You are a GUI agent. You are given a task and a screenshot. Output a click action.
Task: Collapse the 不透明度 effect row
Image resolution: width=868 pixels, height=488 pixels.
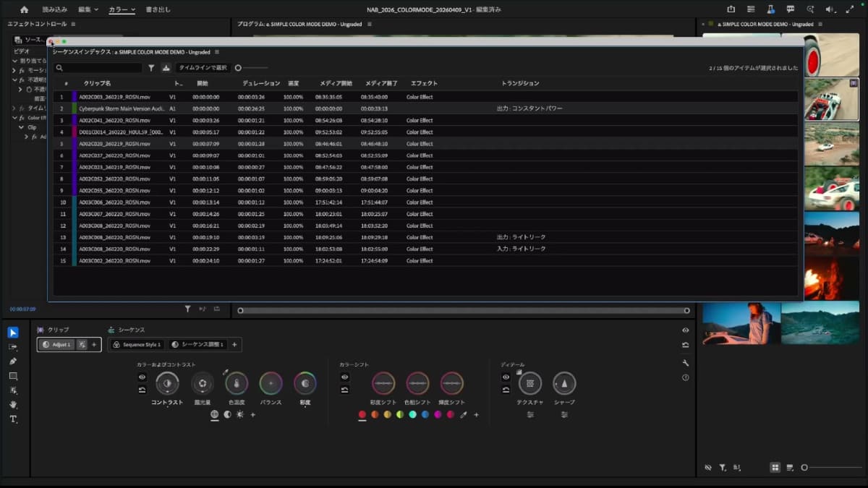pyautogui.click(x=14, y=80)
